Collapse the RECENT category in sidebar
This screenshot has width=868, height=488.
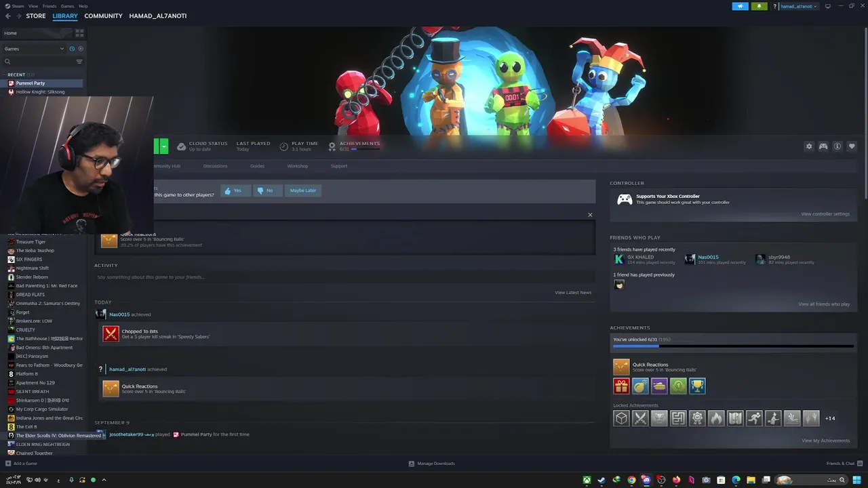[16, 75]
